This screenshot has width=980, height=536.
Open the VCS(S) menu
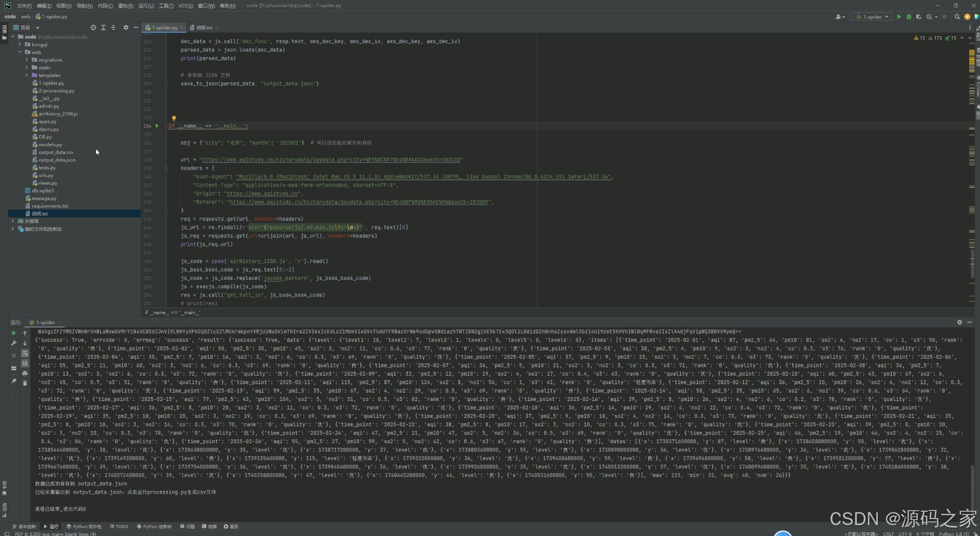tap(185, 6)
